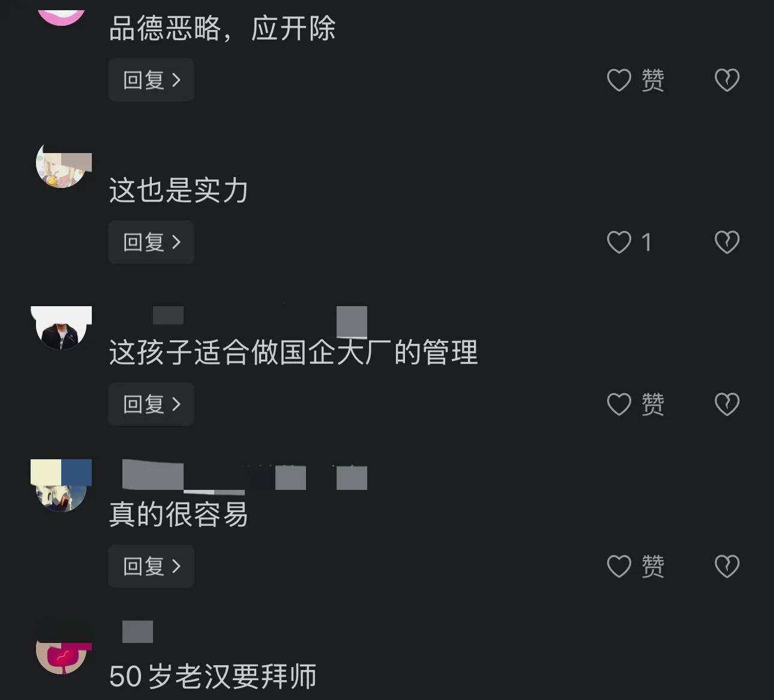Reply to "品德恶略，应开除" comment
Screen dimensions: 774x700
(x=151, y=80)
